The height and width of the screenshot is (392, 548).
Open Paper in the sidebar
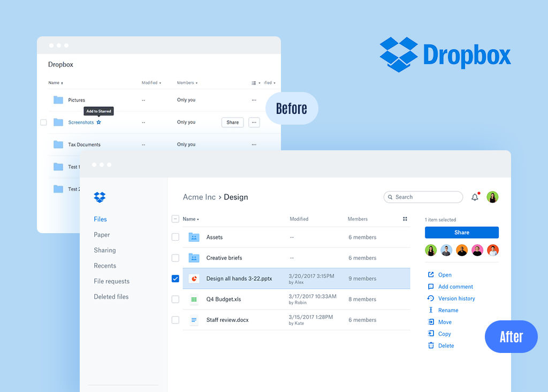coord(102,235)
